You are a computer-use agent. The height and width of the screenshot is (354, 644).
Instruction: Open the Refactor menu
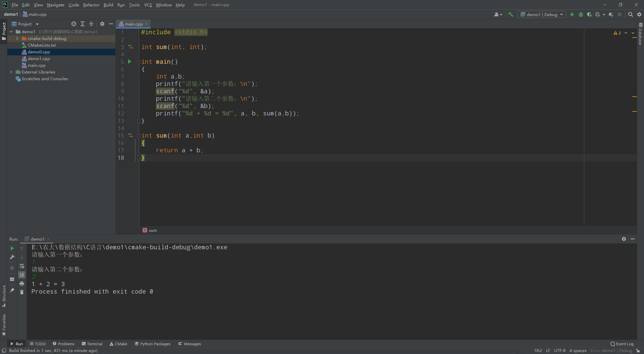(91, 5)
